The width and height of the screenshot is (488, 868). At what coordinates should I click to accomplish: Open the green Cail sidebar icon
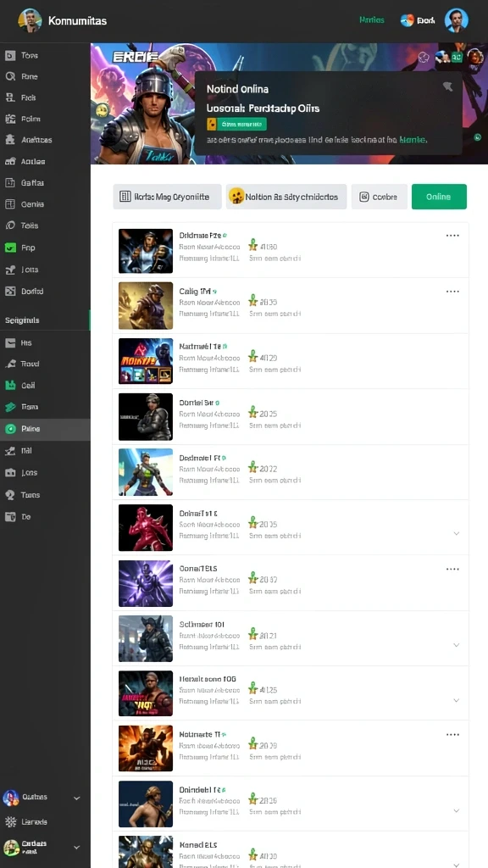(9, 386)
